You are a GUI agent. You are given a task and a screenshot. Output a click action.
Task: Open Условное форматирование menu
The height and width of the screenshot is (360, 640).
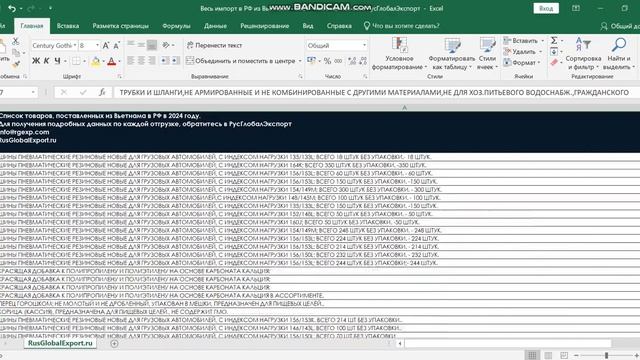click(399, 53)
